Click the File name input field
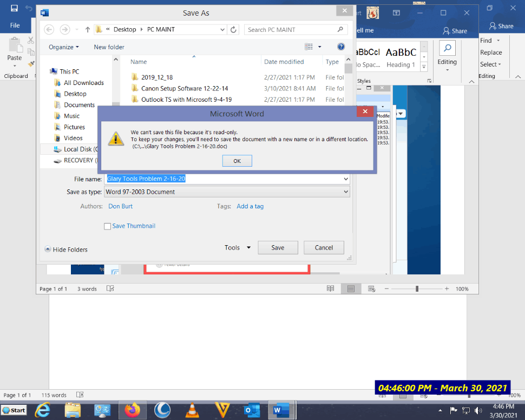525x420 pixels. pos(224,179)
